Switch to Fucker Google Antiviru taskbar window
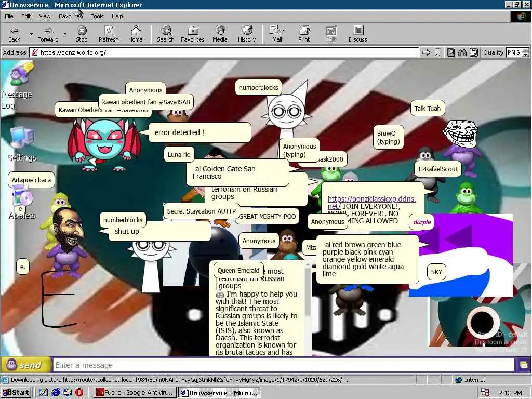The width and height of the screenshot is (532, 399). [x=135, y=393]
